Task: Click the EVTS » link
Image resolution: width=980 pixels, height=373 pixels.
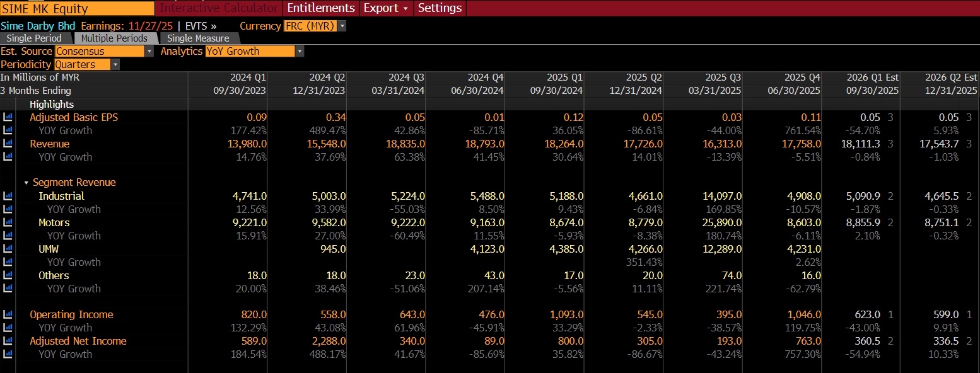Action: [x=201, y=26]
